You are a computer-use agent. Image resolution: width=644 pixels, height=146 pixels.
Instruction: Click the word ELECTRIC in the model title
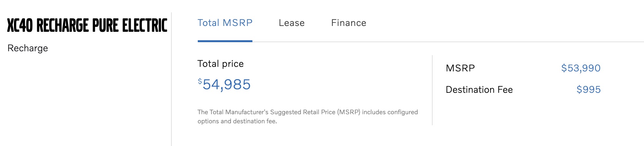click(144, 26)
